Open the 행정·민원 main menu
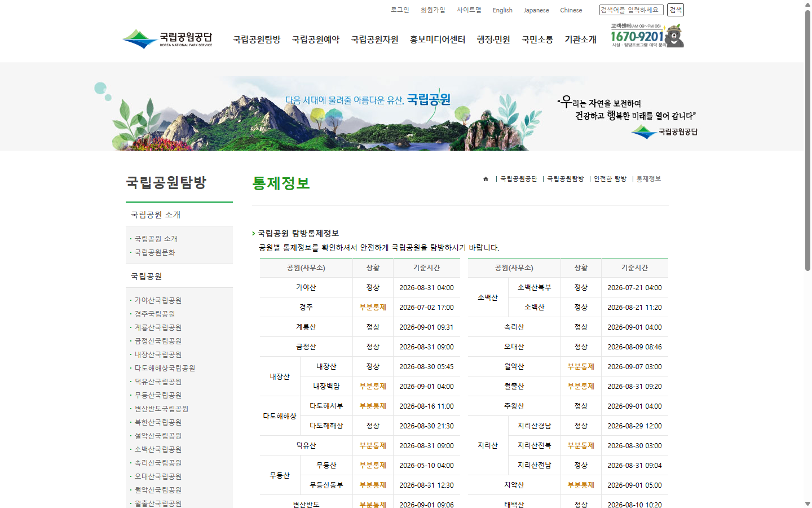Viewport: 812px width, 508px height. click(x=493, y=40)
